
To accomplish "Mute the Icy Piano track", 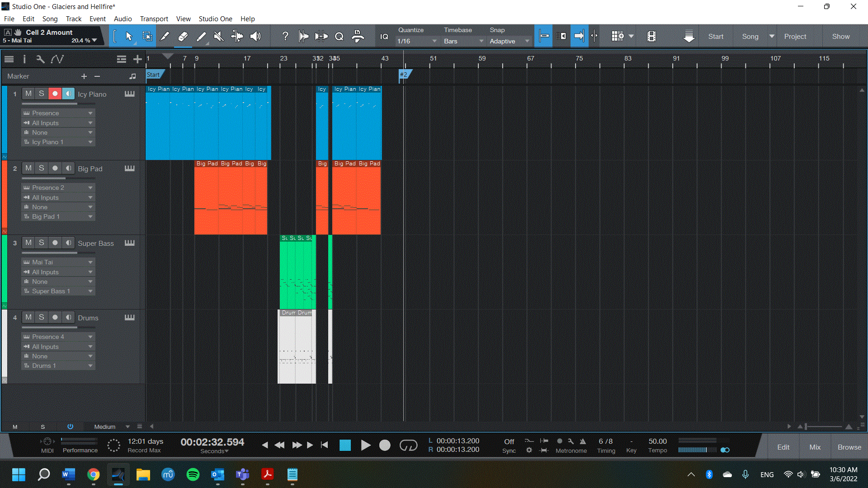I will 28,94.
